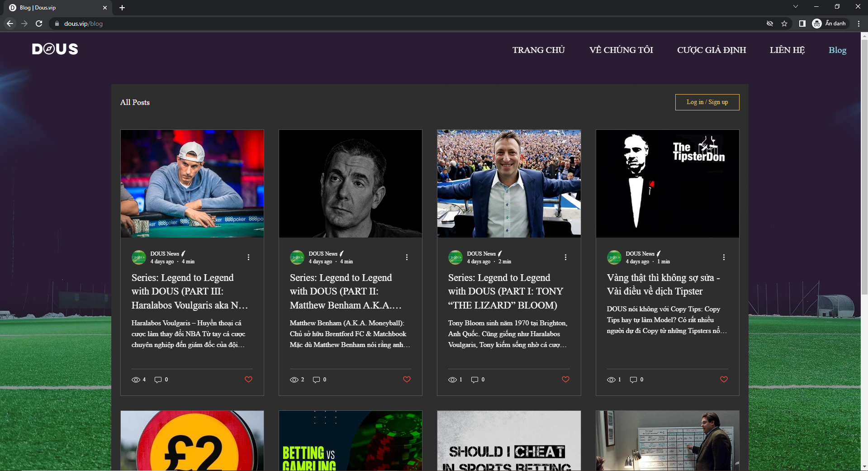Viewport: 868px width, 471px height.
Task: Go back using browser back arrow
Action: [10, 24]
